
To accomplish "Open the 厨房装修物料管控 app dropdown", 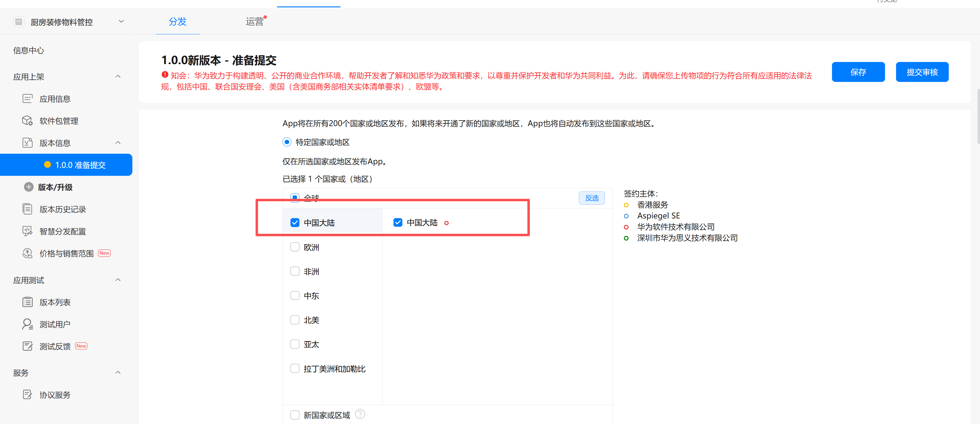I will pos(121,21).
